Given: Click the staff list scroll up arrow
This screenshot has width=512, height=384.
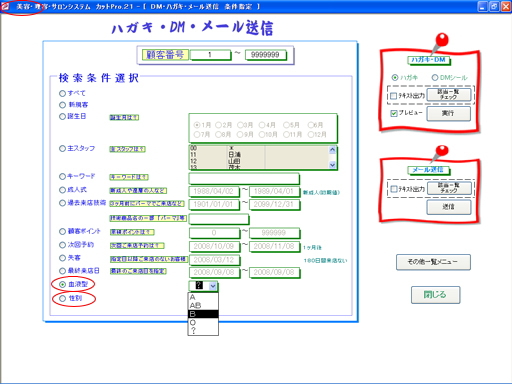Looking at the screenshot, I should click(x=332, y=150).
